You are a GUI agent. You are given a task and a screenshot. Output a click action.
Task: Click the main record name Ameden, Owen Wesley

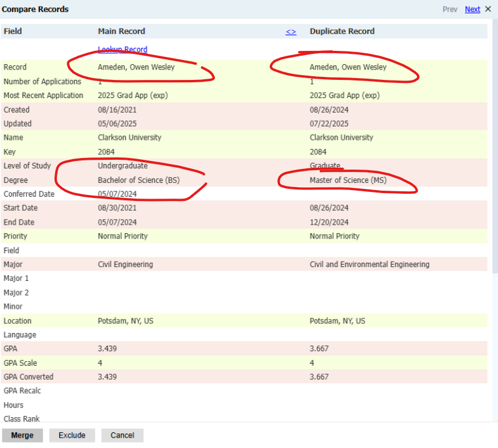click(136, 67)
